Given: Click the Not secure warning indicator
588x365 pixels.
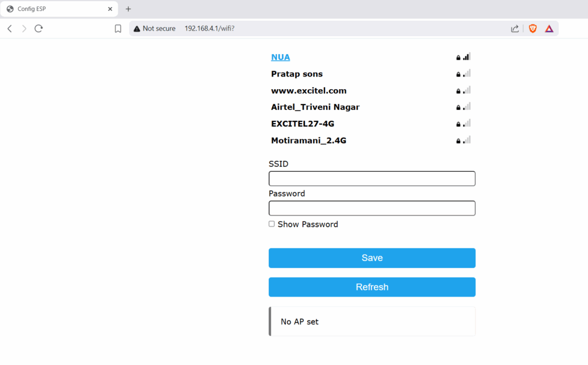Looking at the screenshot, I should pos(154,29).
